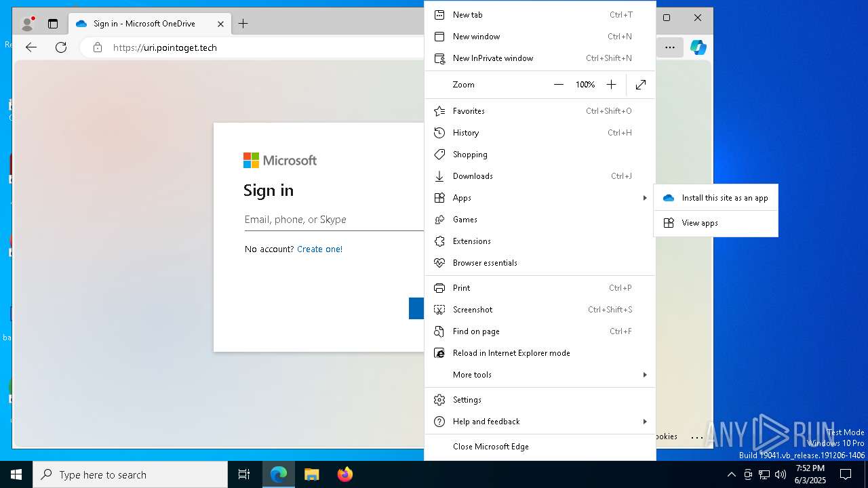Go back with the back arrow
The width and height of the screenshot is (868, 488).
[31, 47]
